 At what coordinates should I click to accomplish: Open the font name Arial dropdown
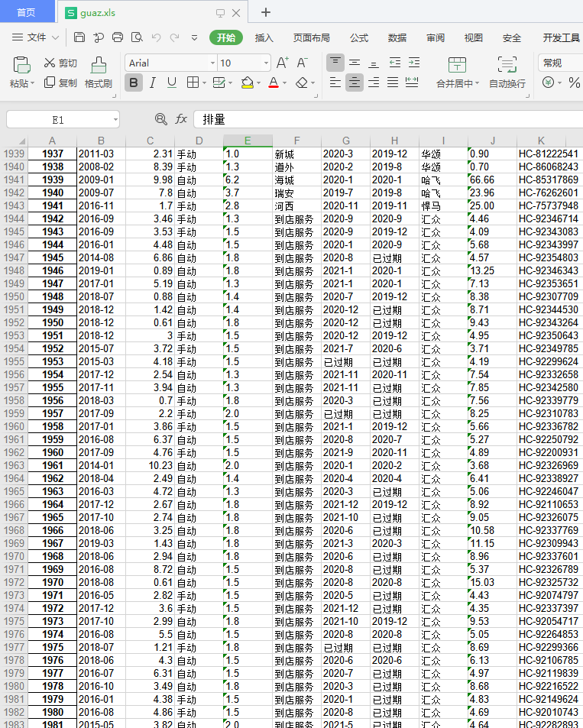212,63
